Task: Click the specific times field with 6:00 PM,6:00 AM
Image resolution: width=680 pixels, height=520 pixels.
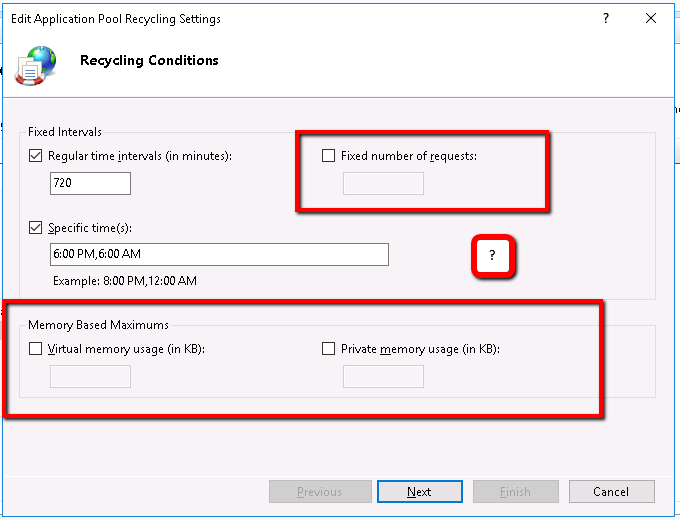Action: coord(219,254)
